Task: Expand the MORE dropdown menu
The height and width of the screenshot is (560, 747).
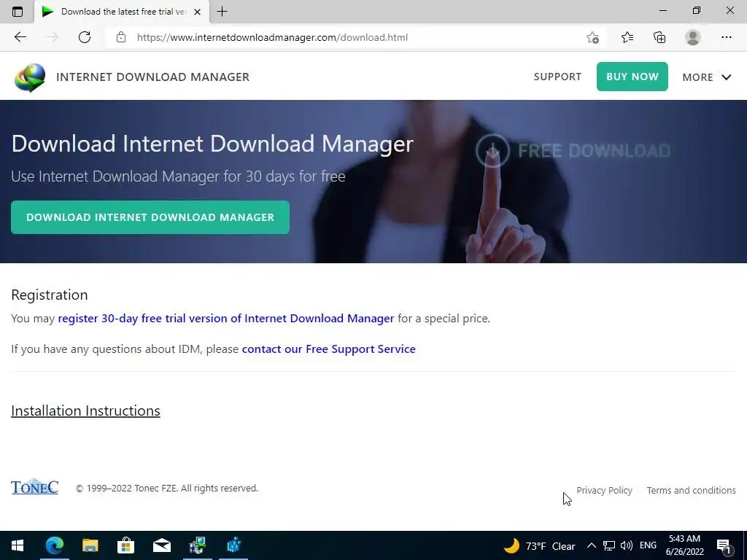Action: click(706, 77)
